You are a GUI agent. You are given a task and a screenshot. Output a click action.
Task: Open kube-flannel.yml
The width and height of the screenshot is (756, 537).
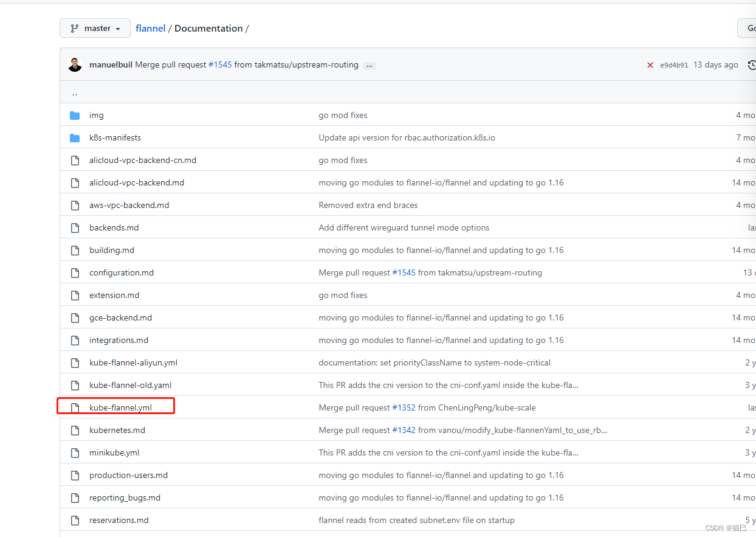pos(120,407)
